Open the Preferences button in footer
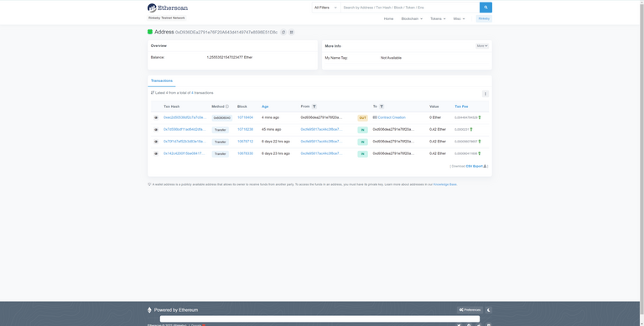This screenshot has width=644, height=326. [470, 310]
